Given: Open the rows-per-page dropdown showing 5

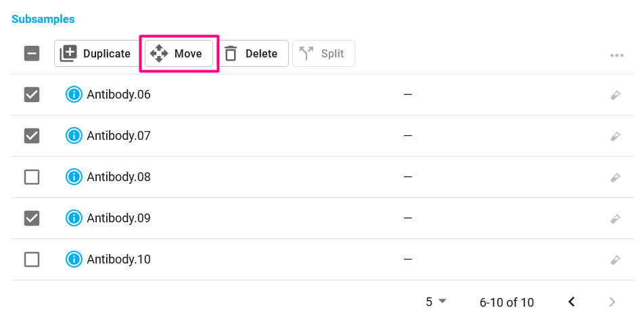Looking at the screenshot, I should (436, 302).
